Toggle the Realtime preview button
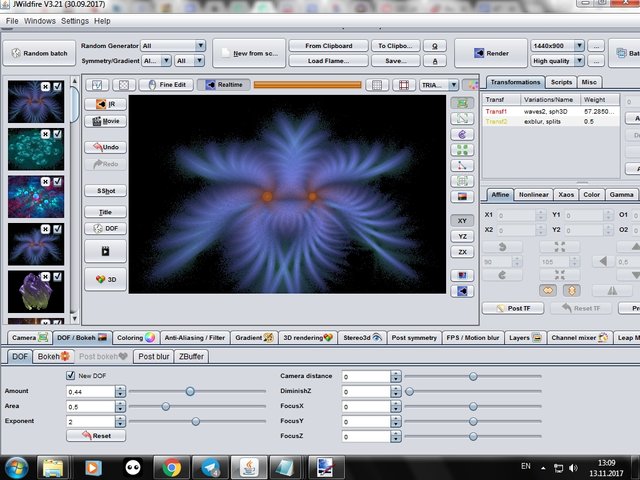 click(x=223, y=86)
